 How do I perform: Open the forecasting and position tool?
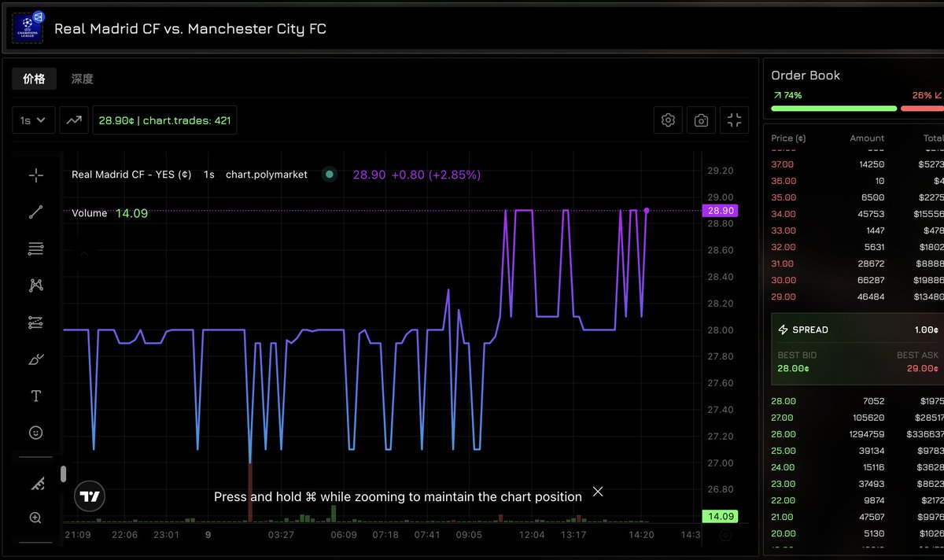(x=35, y=322)
